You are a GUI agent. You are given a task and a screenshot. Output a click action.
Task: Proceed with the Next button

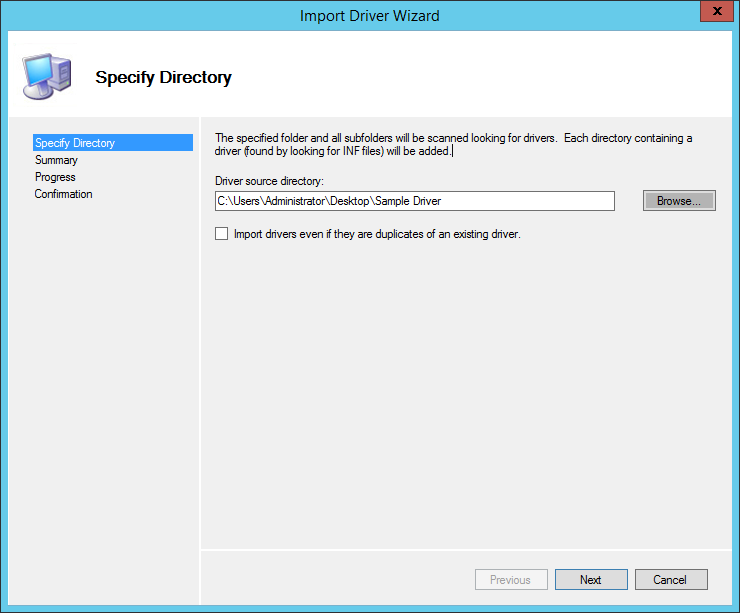pyautogui.click(x=591, y=580)
